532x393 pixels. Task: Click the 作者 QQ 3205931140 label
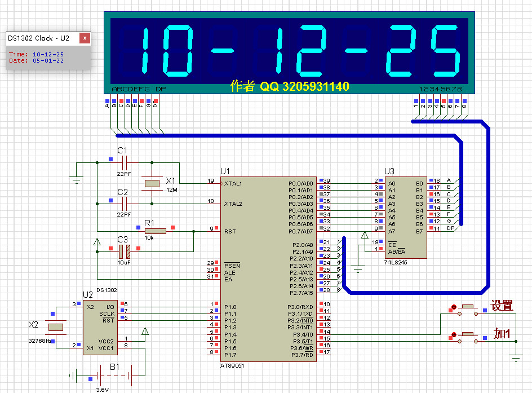(x=290, y=86)
